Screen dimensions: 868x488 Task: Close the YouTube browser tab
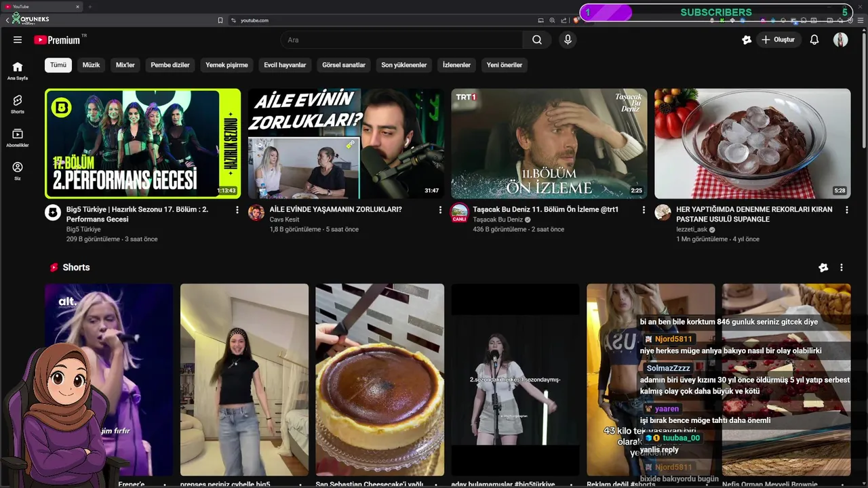77,7
